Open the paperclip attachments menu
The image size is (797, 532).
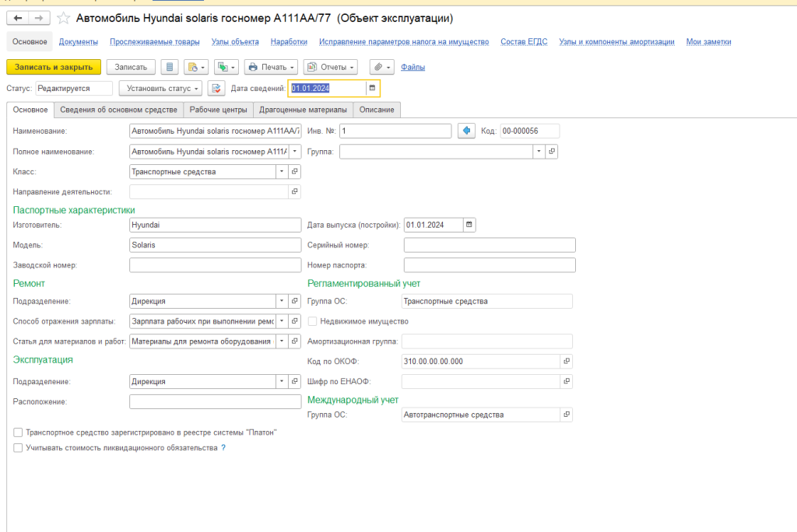click(x=381, y=68)
